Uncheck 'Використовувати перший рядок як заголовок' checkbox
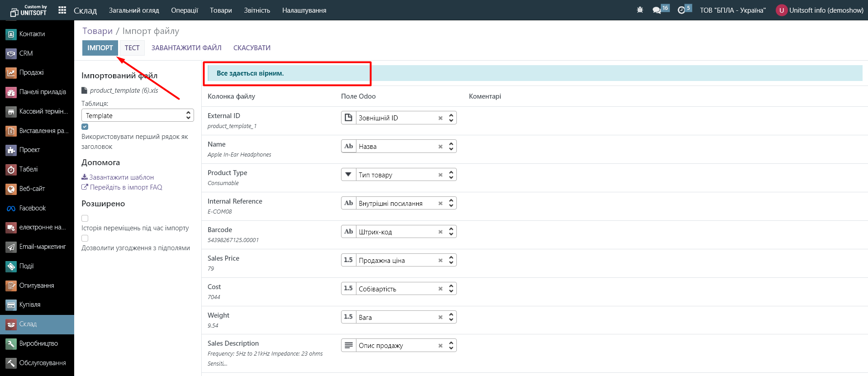Image resolution: width=868 pixels, height=376 pixels. click(85, 127)
